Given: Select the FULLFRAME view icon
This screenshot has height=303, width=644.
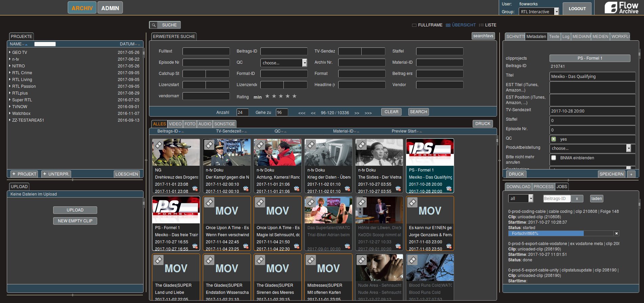Looking at the screenshot, I should tap(414, 25).
